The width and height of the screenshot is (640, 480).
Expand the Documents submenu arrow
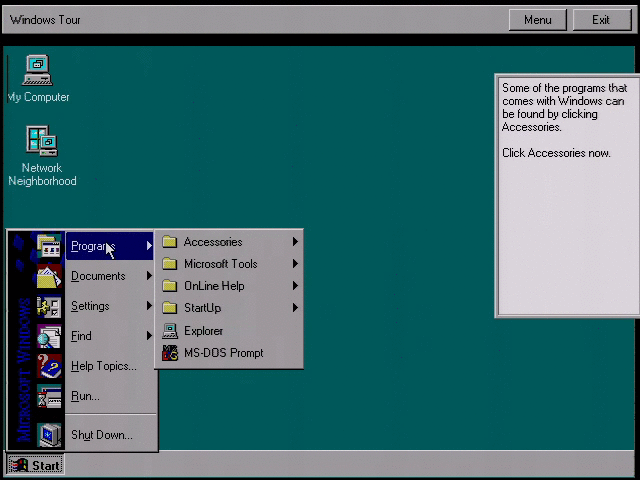(149, 276)
